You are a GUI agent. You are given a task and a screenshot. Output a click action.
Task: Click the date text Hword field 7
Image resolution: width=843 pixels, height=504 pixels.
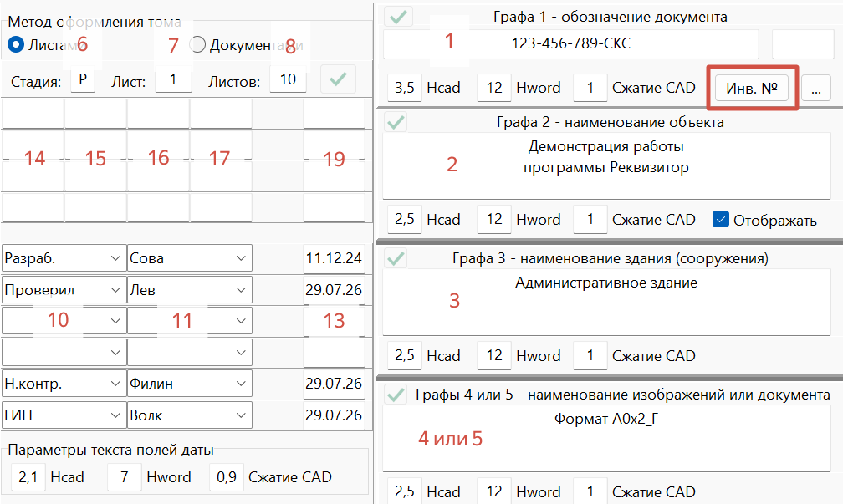pyautogui.click(x=124, y=477)
